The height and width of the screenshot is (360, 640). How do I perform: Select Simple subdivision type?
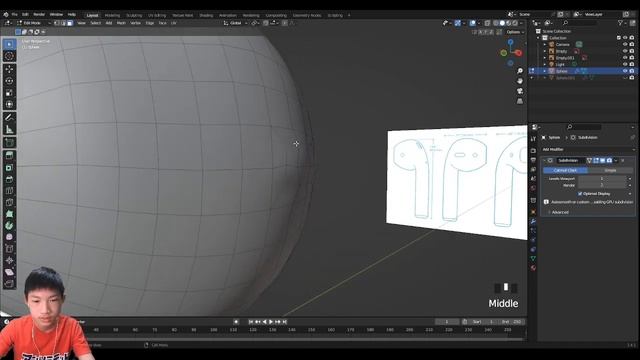coord(611,170)
